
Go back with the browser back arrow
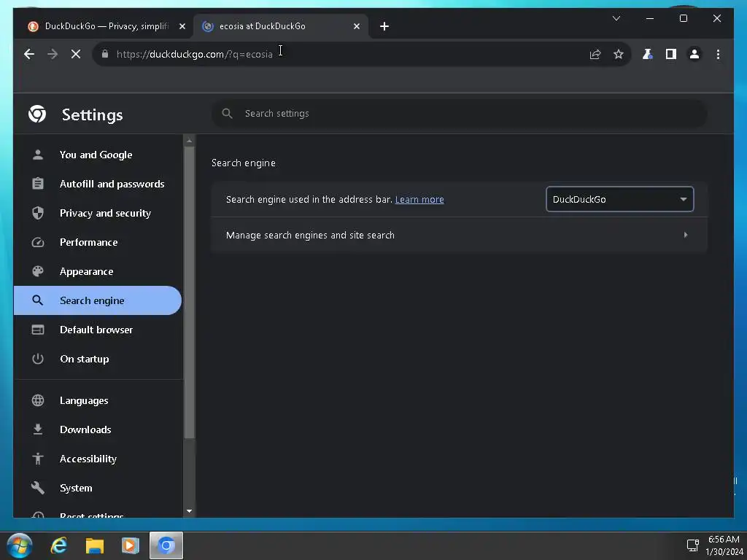[x=29, y=54]
